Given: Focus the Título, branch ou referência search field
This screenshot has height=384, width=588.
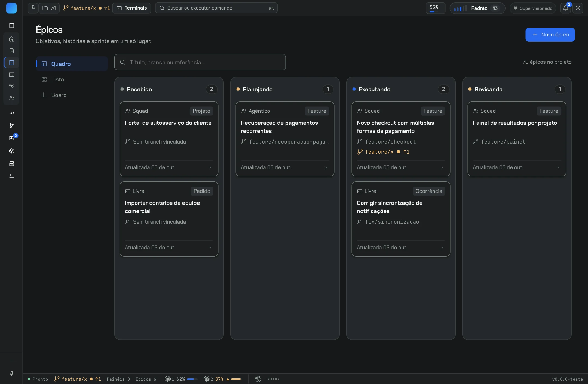Looking at the screenshot, I should [200, 62].
